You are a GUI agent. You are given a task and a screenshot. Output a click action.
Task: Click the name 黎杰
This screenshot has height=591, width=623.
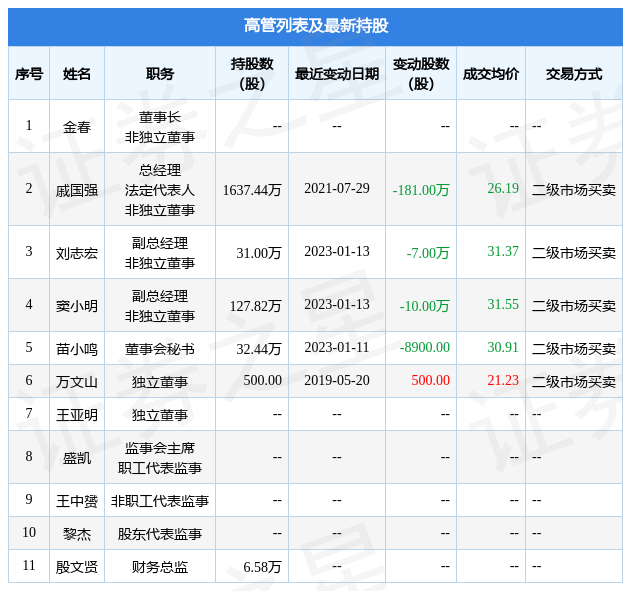[x=77, y=534]
